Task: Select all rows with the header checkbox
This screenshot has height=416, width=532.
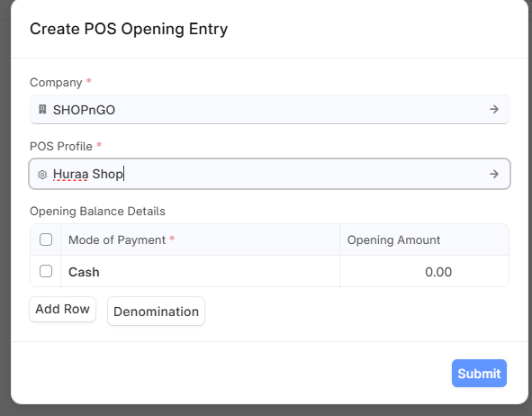Action: tap(46, 240)
